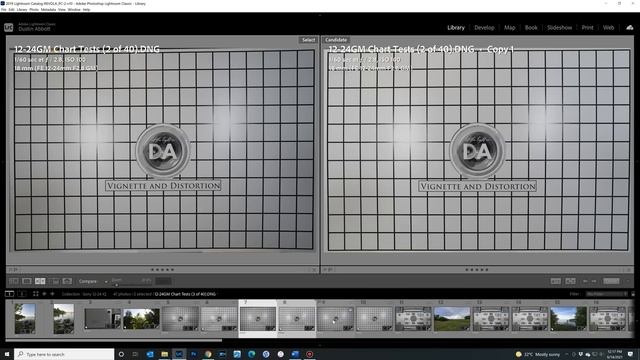The width and height of the screenshot is (640, 360).
Task: Open the Windows Start menu
Action: point(7,354)
